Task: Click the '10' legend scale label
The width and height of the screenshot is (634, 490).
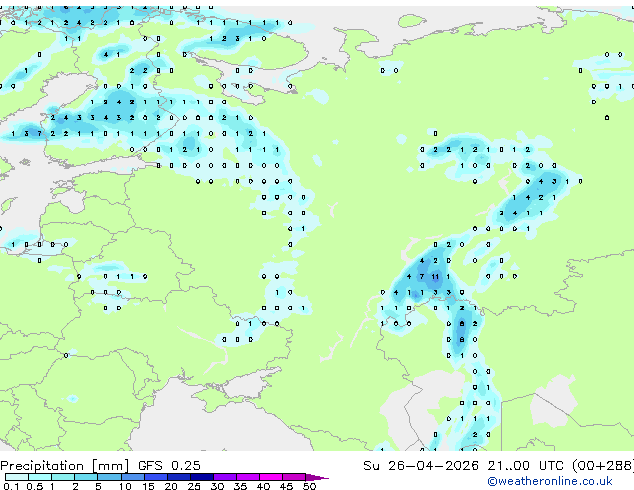Action: [125, 486]
